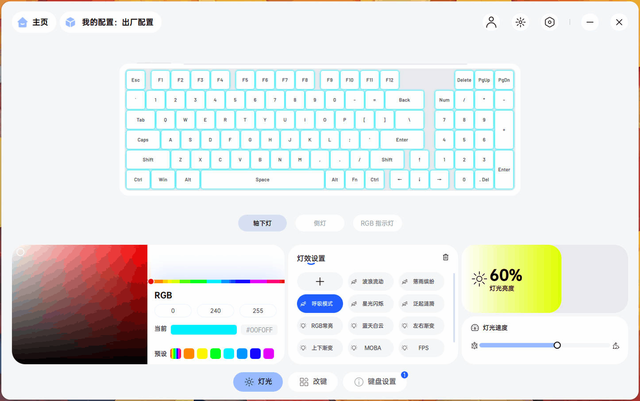This screenshot has height=401, width=640.
Task: Open the 灯光 lighting bottom tab
Action: coord(258,382)
